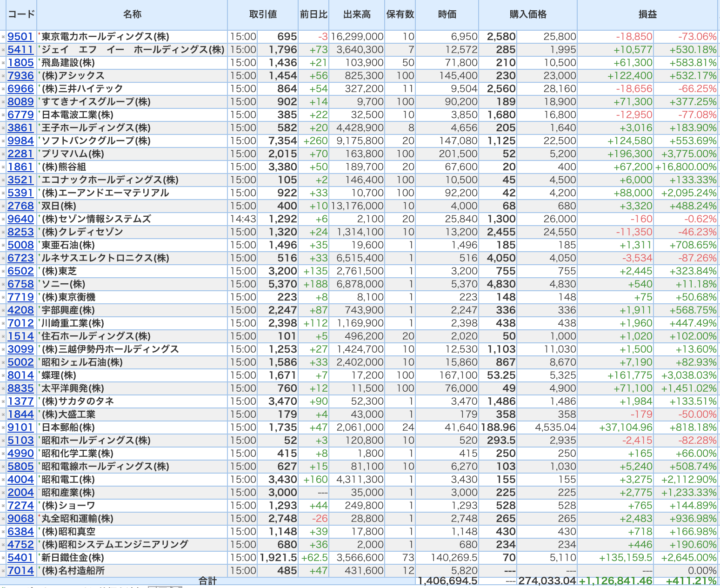Remove the 5411 row using its x icon
720x588 pixels.
[x=3, y=50]
